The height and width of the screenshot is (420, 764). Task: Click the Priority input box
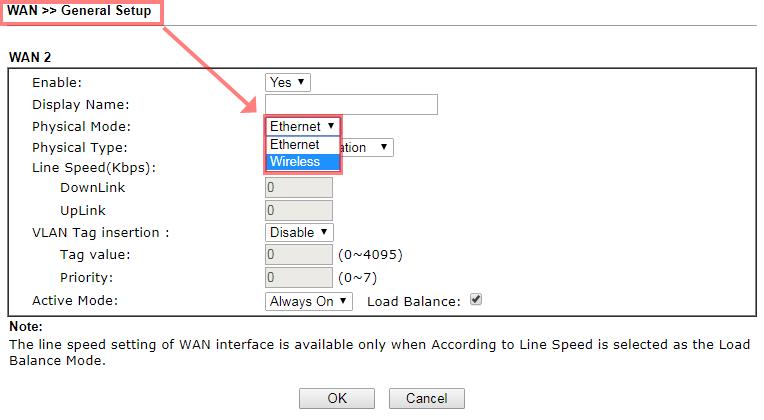[299, 277]
